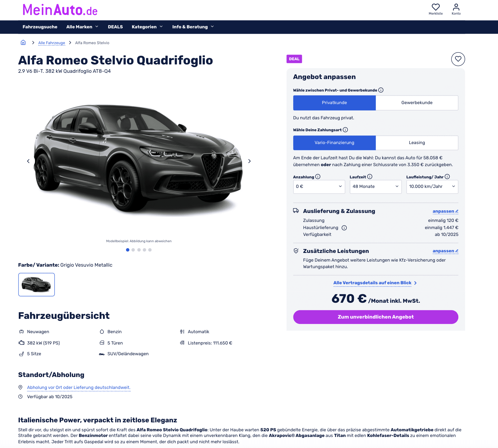
Task: Open info icon beside Zahlungsart label
Action: [345, 130]
